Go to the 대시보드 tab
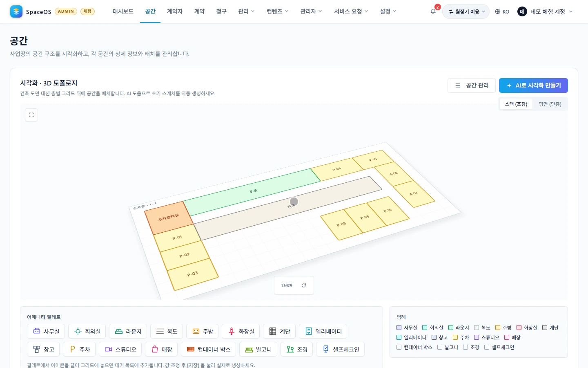 click(x=123, y=11)
